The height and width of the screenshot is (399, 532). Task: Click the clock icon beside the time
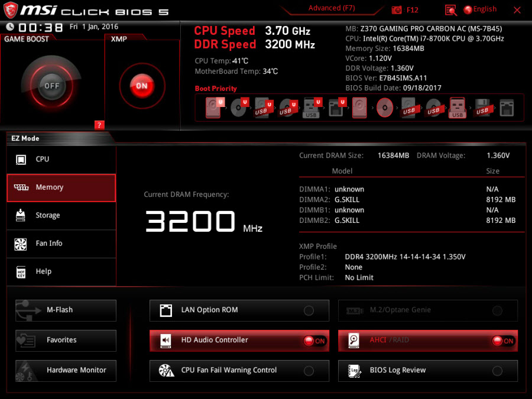pyautogui.click(x=10, y=27)
